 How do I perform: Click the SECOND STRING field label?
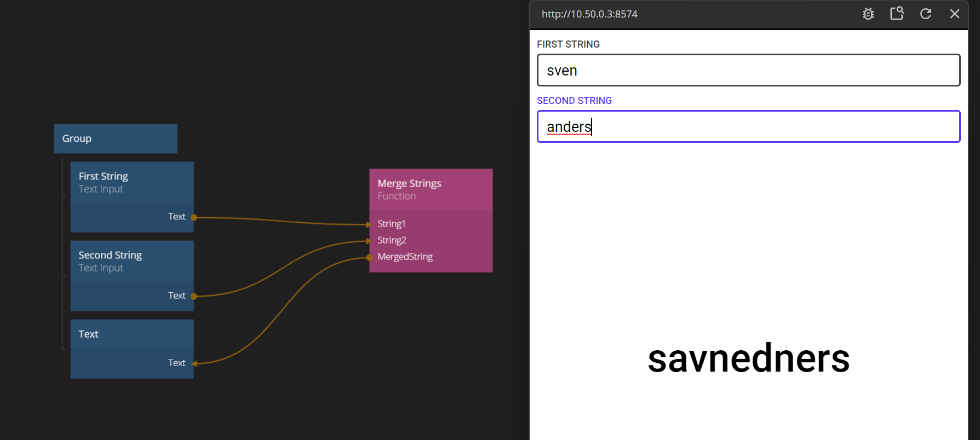574,101
